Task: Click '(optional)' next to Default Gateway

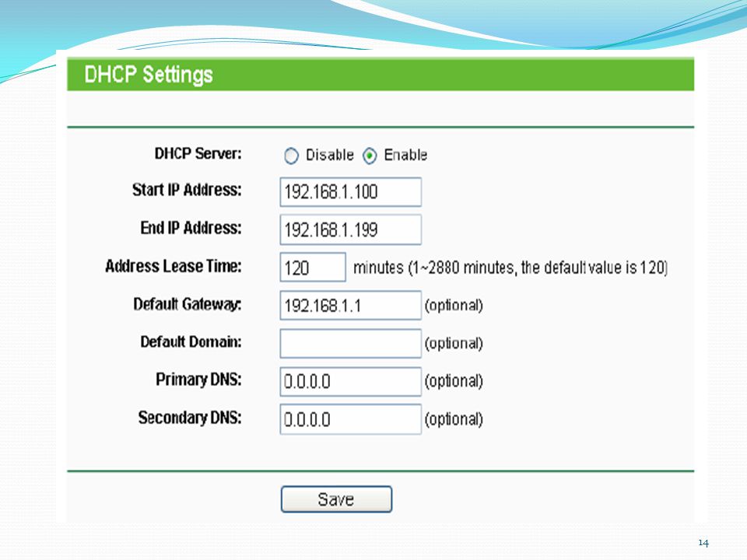Action: [454, 305]
